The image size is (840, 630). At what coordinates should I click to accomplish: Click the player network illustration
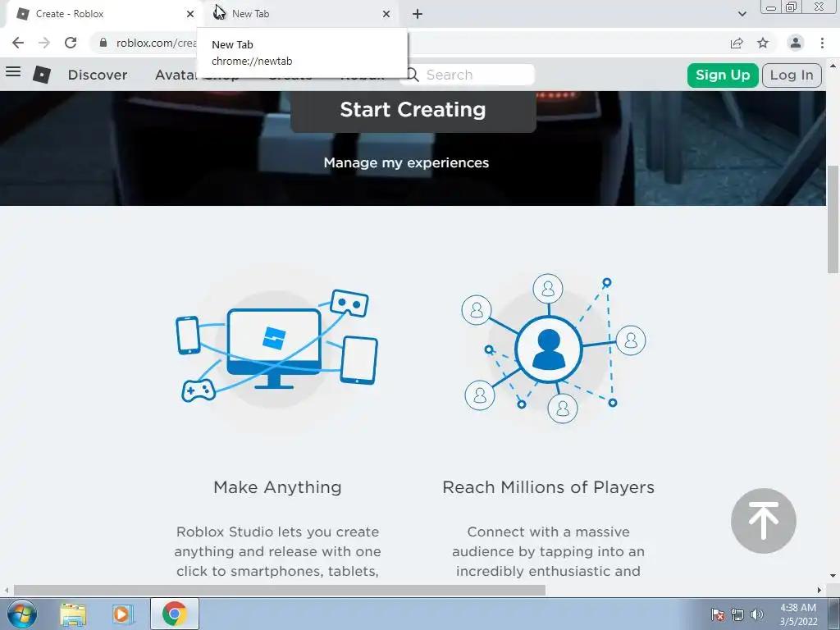(554, 348)
